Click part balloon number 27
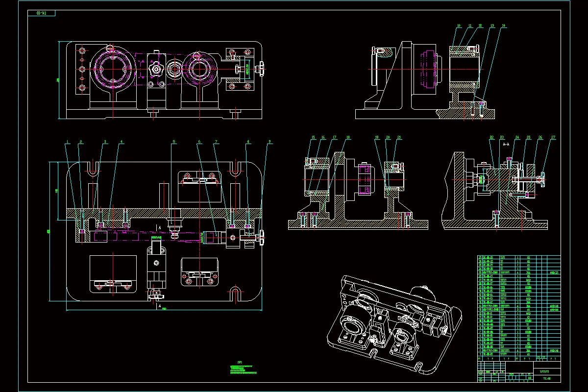The width and height of the screenshot is (588, 392). [553, 138]
